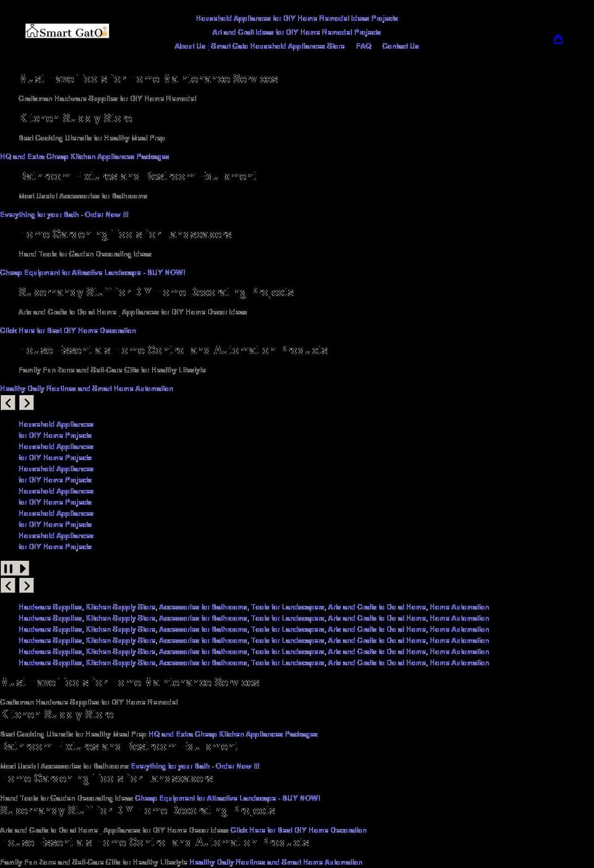Select upper Bathroom Fixtures and Restroom Equipment heading
Viewport: 594px width, 868px height.
tap(137, 176)
